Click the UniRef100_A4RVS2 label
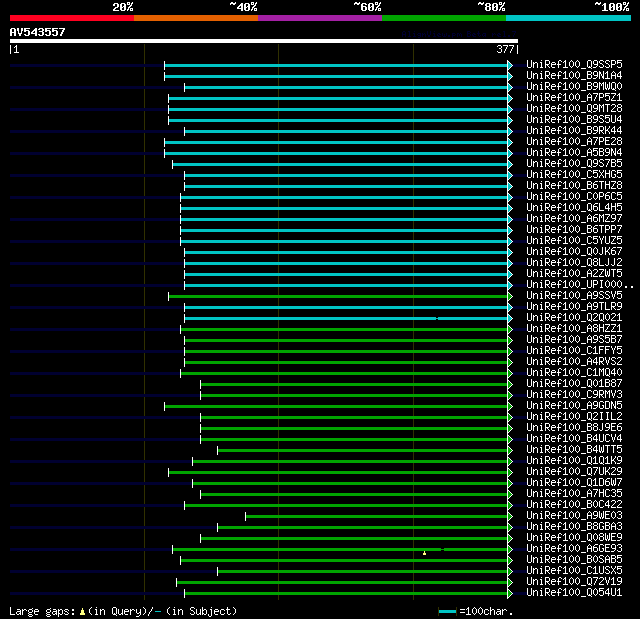Image resolution: width=640 pixels, height=619 pixels. coord(574,362)
